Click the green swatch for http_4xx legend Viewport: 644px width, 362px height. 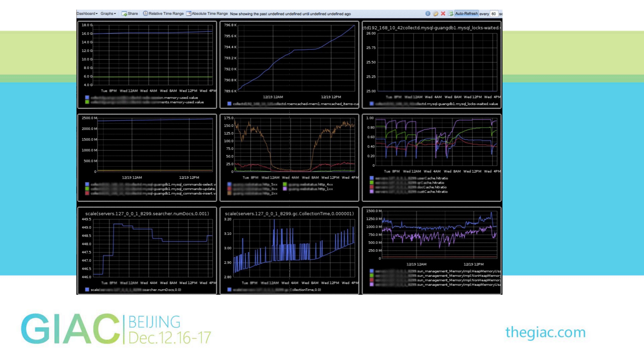tap(285, 184)
